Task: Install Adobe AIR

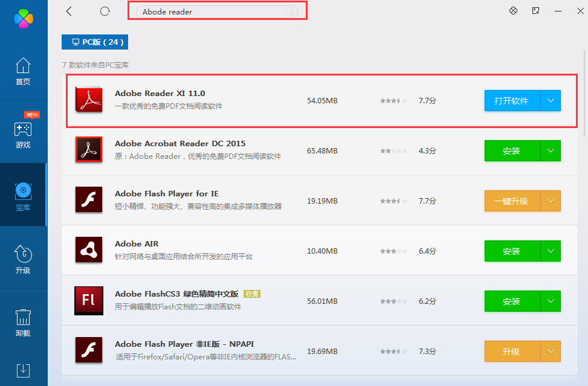Action: [512, 251]
